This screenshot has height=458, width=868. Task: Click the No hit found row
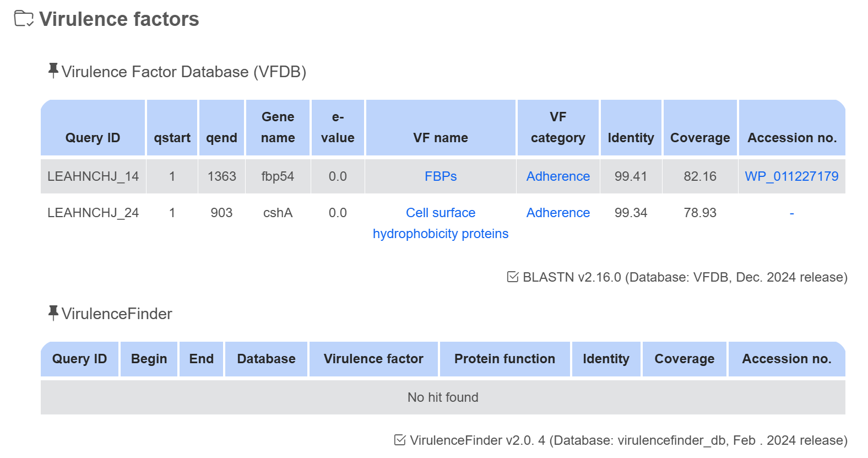443,397
